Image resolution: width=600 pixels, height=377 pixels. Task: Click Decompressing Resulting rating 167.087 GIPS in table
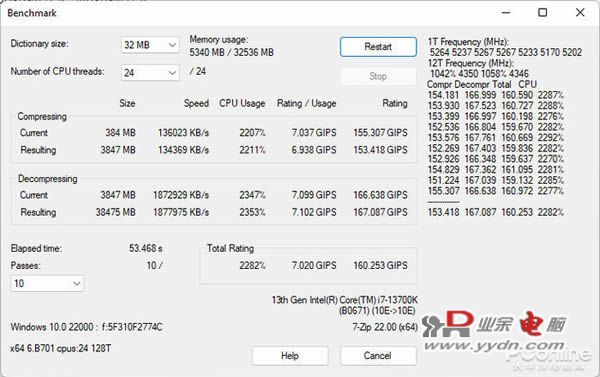point(380,212)
